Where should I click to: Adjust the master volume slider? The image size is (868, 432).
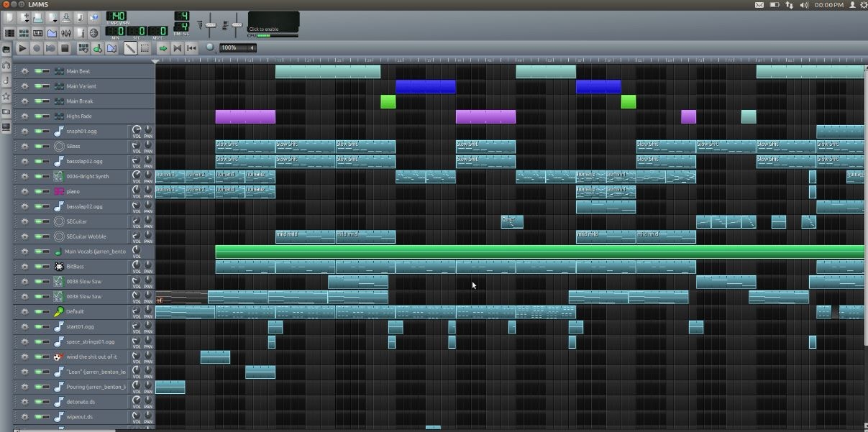[x=210, y=24]
